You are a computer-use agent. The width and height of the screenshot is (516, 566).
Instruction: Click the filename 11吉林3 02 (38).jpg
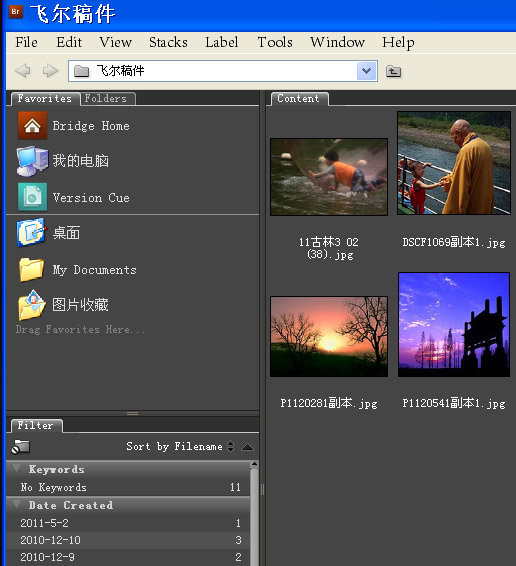pos(329,248)
